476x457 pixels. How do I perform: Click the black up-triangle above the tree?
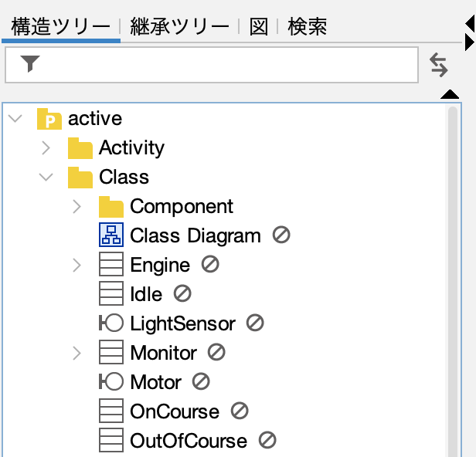coord(450,94)
